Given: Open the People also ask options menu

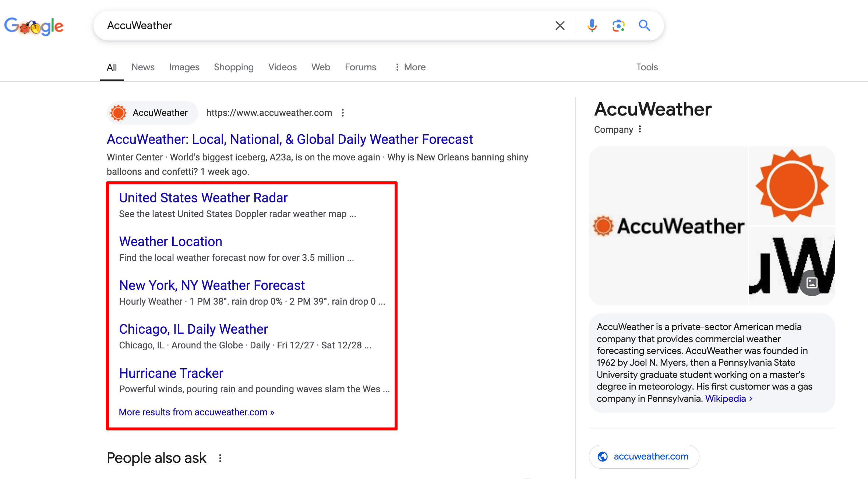Looking at the screenshot, I should [220, 458].
